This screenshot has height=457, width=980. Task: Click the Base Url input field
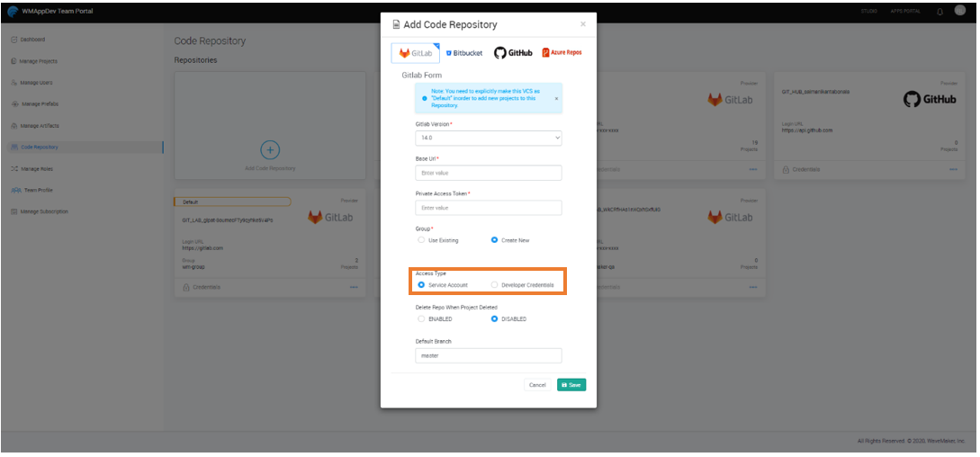(488, 173)
